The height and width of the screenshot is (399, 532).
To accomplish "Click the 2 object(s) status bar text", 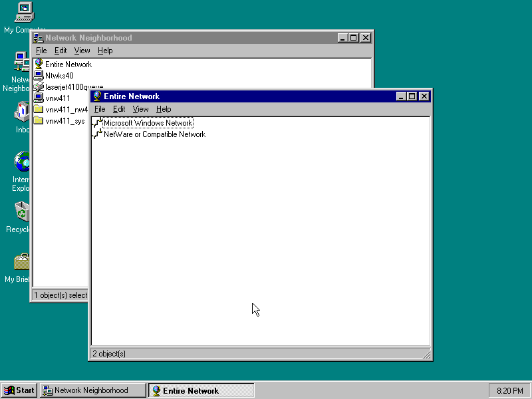I will [109, 354].
